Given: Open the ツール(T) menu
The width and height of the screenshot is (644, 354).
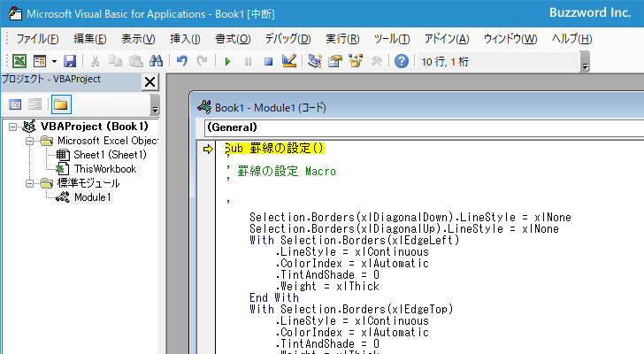Looking at the screenshot, I should (x=392, y=39).
